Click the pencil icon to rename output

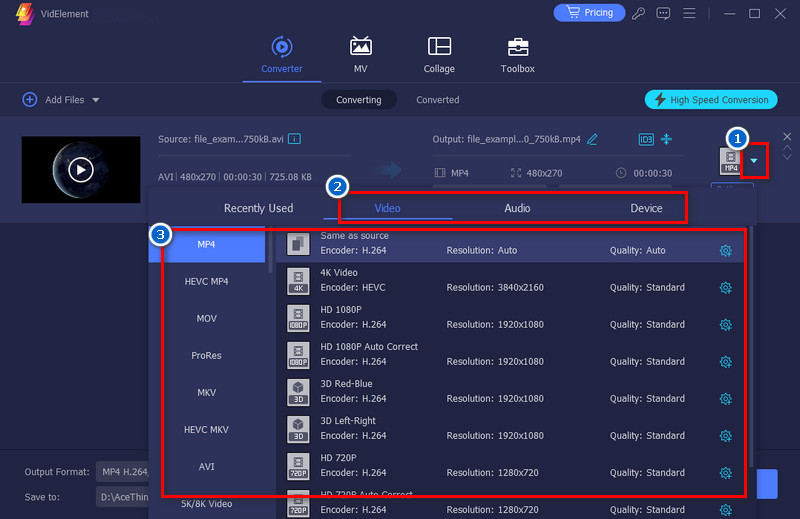(x=592, y=139)
